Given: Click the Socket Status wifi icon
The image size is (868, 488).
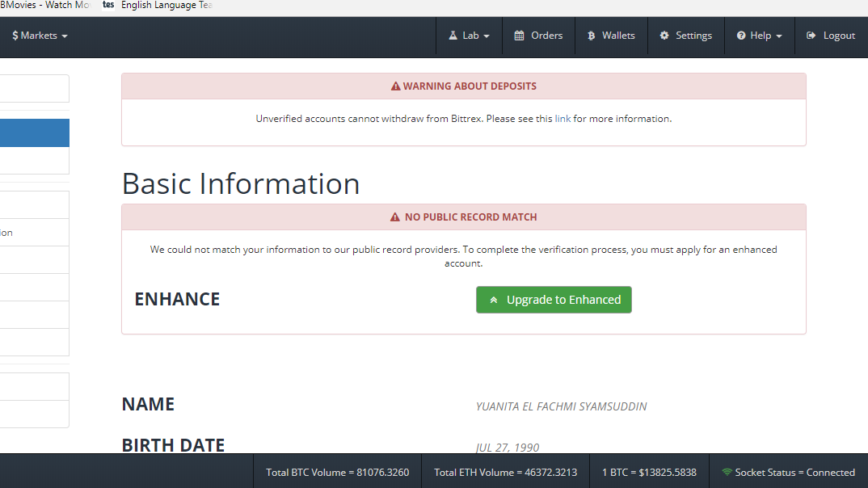Looking at the screenshot, I should (727, 472).
